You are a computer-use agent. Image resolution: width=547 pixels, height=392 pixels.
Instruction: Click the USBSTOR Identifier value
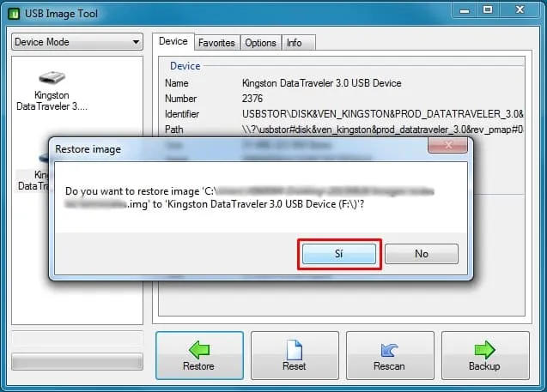[x=383, y=114]
